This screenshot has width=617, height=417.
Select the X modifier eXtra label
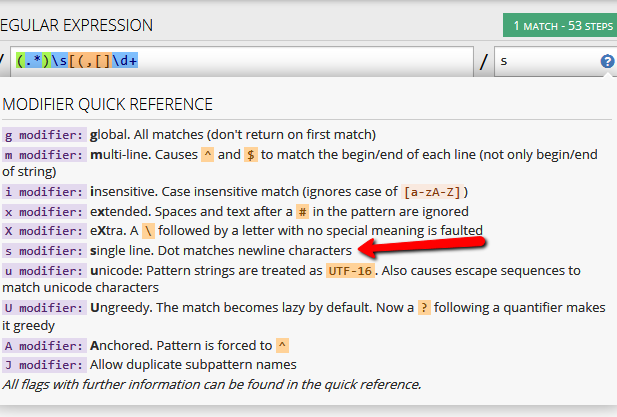(x=44, y=231)
